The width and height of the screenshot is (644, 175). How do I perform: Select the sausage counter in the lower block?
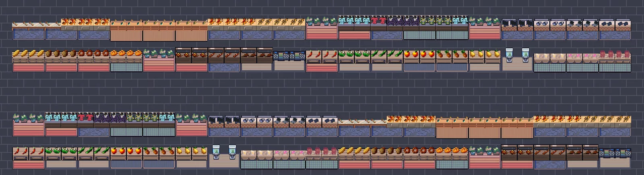(x=550, y=157)
